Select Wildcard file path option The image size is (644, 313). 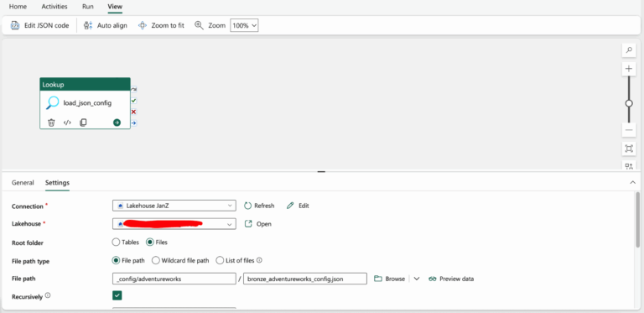point(181,260)
